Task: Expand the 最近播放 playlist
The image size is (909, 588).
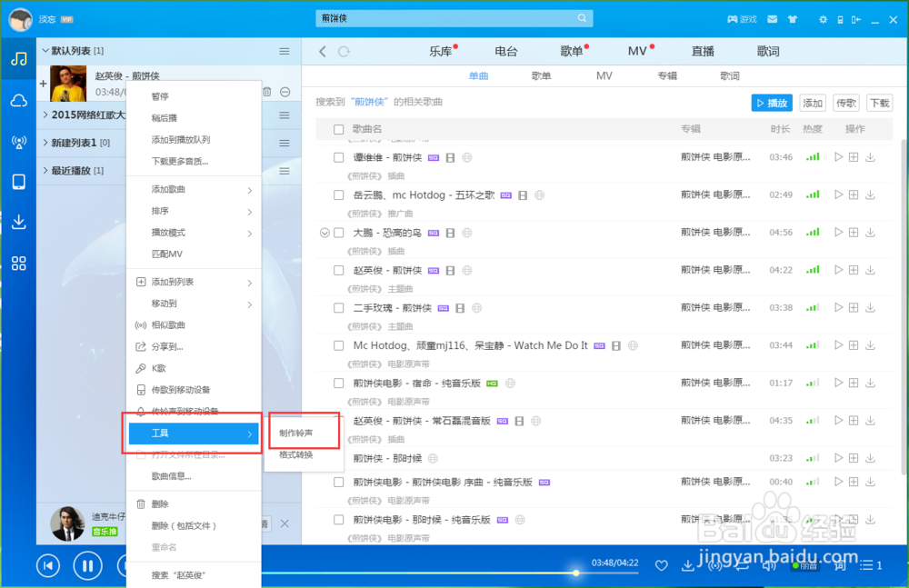Action: coord(45,171)
